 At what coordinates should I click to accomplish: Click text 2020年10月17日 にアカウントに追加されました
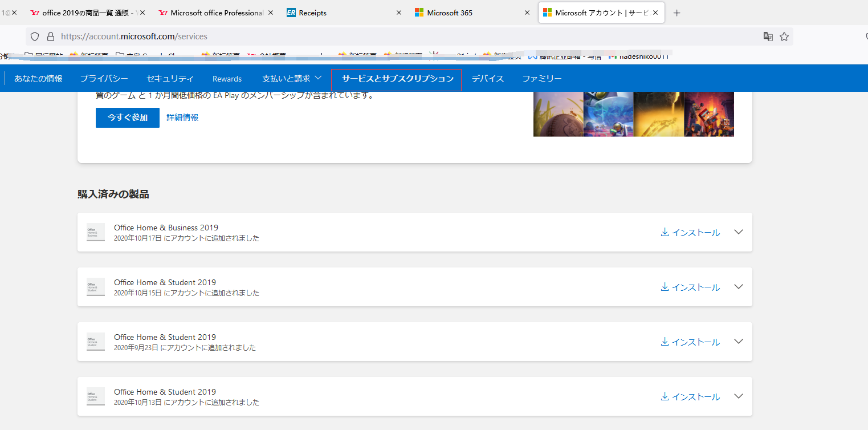[186, 238]
